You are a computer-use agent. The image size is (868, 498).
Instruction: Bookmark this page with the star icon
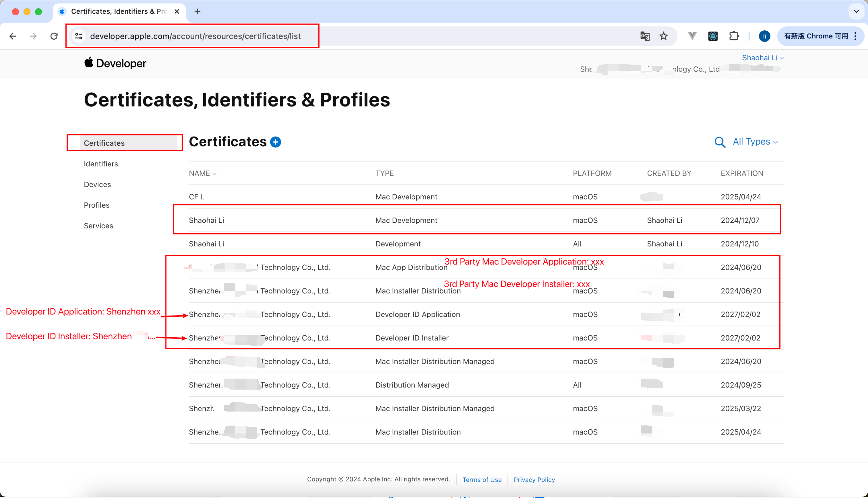click(664, 36)
